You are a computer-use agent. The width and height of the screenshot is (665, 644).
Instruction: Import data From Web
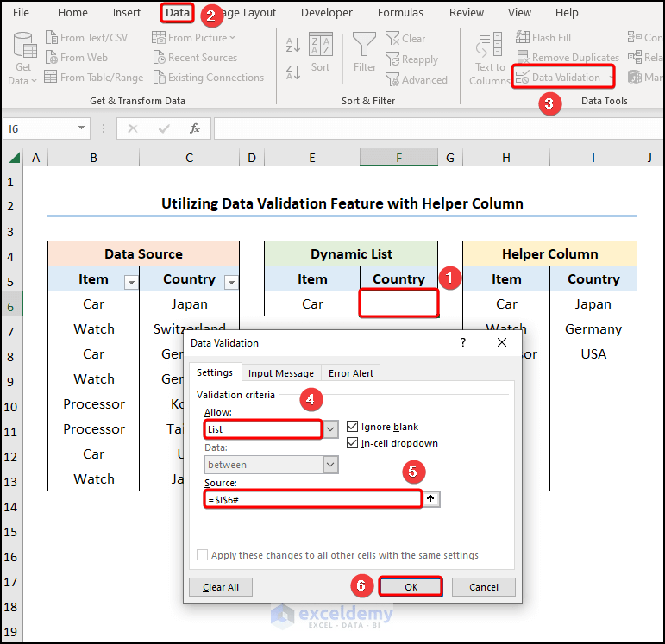[77, 58]
